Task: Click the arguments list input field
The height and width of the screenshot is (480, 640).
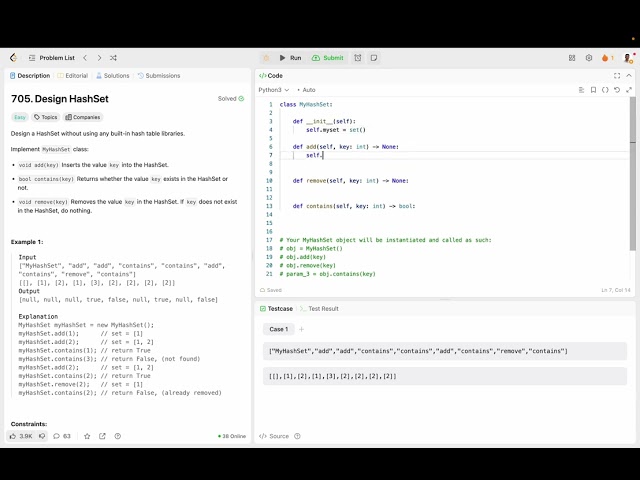Action: coord(444,376)
